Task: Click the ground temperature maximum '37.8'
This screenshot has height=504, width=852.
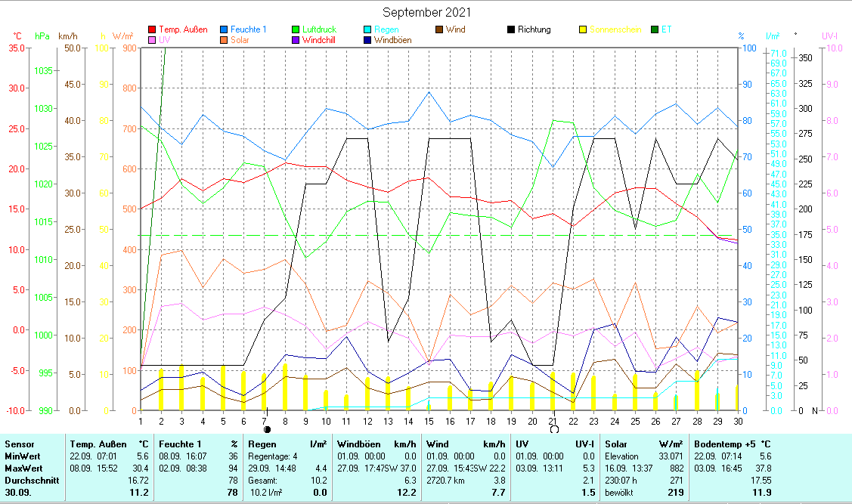Action: point(763,468)
